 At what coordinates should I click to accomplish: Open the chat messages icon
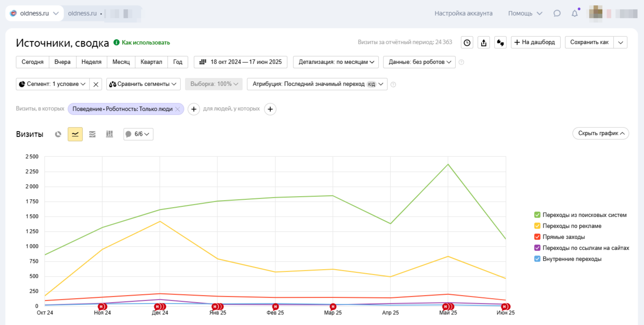tap(557, 13)
